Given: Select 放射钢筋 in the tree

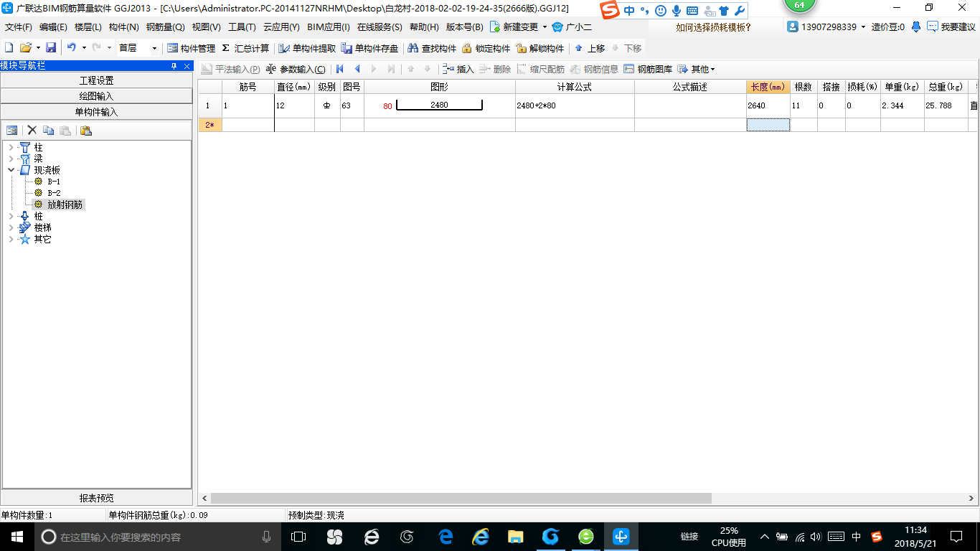Looking at the screenshot, I should (x=65, y=204).
